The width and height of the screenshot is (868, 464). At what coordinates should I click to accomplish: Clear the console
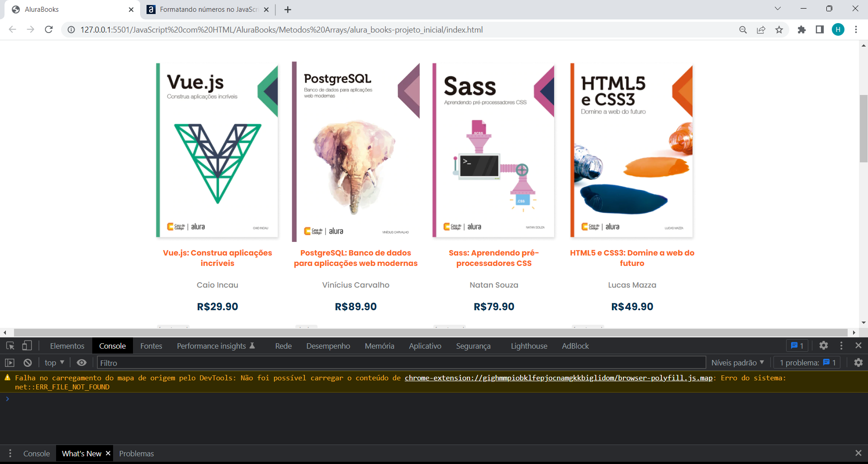(28, 363)
